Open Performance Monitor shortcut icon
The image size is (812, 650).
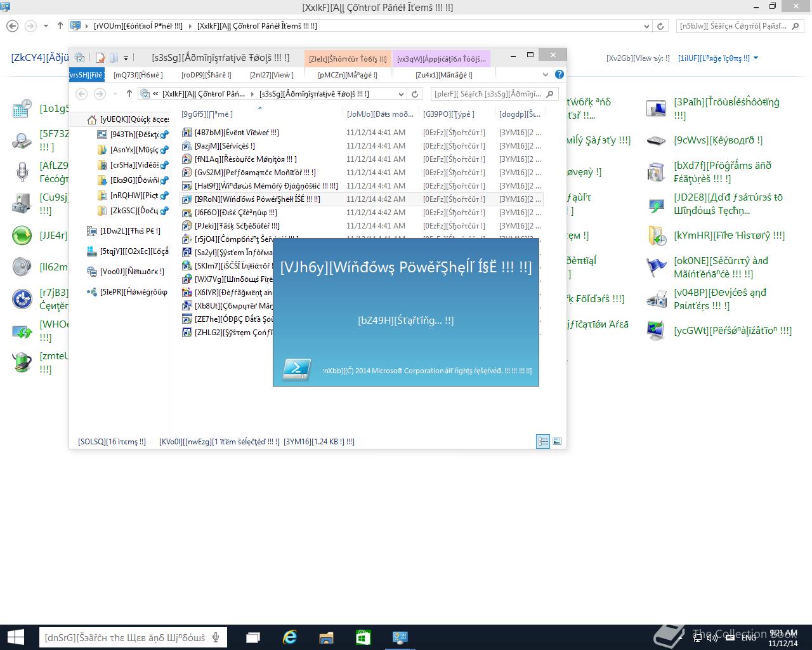[x=187, y=173]
